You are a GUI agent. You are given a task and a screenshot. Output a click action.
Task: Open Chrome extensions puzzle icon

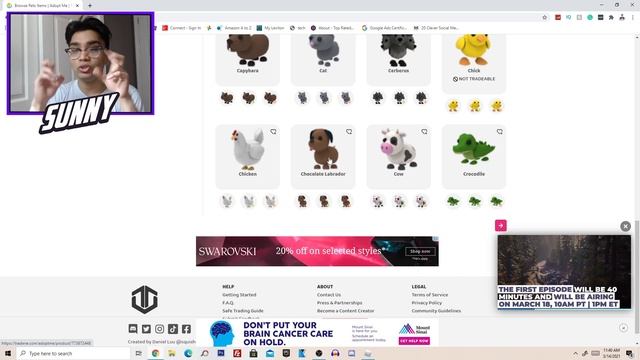click(611, 18)
